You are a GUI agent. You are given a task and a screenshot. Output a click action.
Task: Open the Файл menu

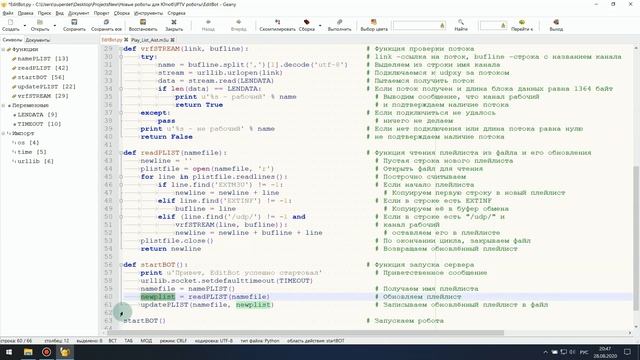click(x=8, y=13)
